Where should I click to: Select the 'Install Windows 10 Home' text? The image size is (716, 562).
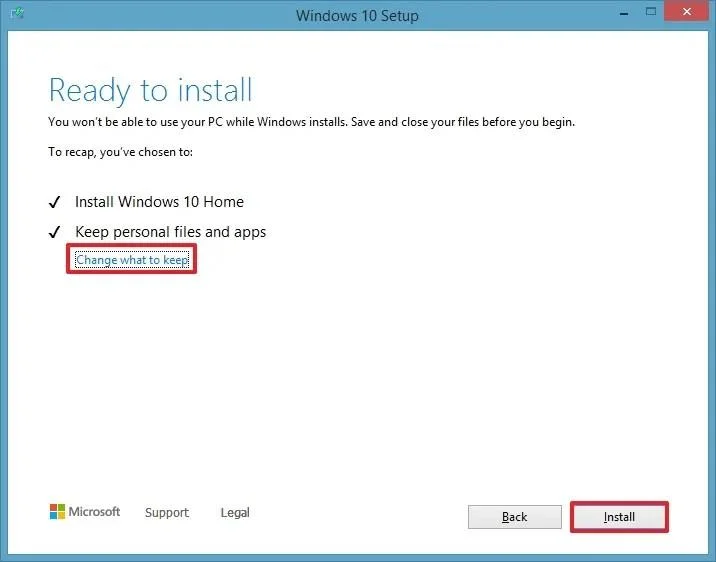click(x=159, y=202)
